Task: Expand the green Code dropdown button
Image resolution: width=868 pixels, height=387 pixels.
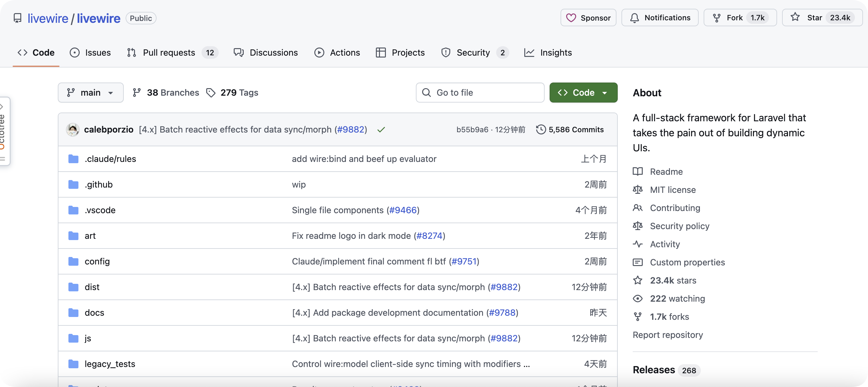Action: click(583, 93)
